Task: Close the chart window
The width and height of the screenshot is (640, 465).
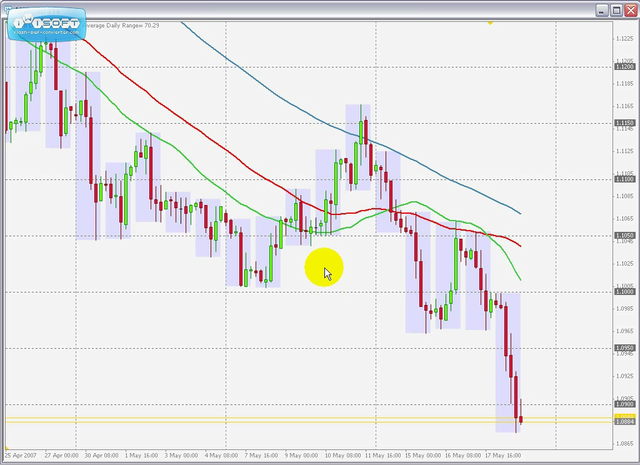Action: click(x=631, y=11)
